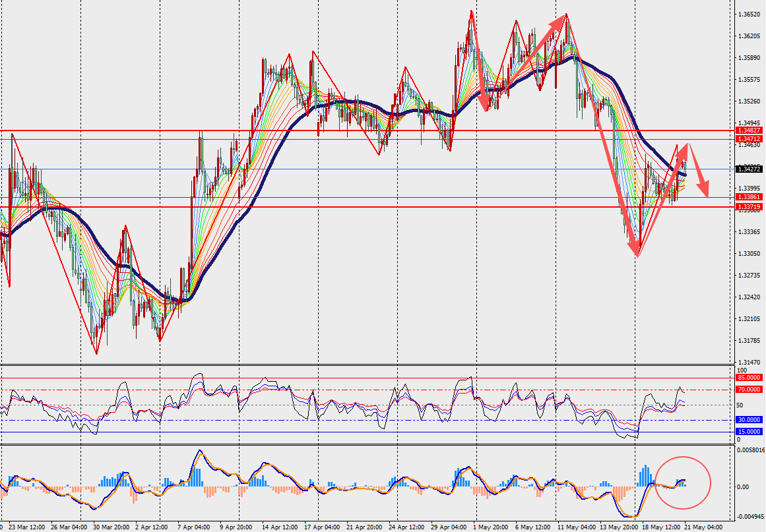Click the 6 May 12:00 time label

pos(532,527)
